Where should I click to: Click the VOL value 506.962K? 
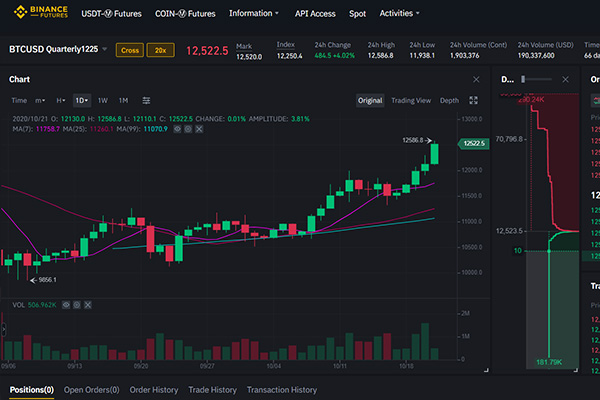(42, 305)
